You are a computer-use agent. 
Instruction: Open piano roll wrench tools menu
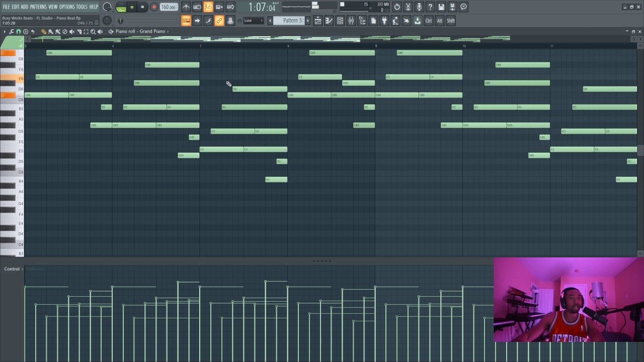12,32
